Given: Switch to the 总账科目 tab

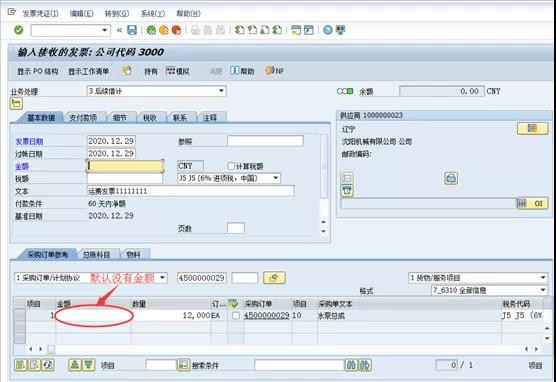Looking at the screenshot, I should (96, 254).
